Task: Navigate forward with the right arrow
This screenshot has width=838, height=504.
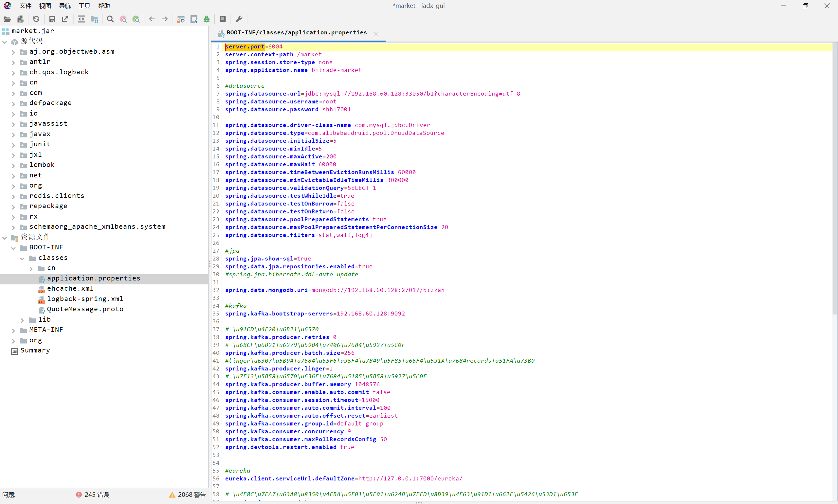Action: 165,19
